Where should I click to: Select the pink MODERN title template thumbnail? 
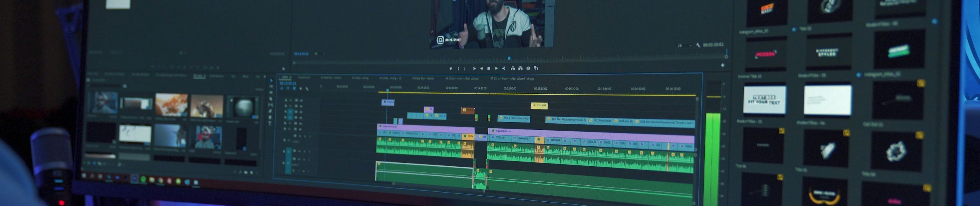pyautogui.click(x=766, y=54)
